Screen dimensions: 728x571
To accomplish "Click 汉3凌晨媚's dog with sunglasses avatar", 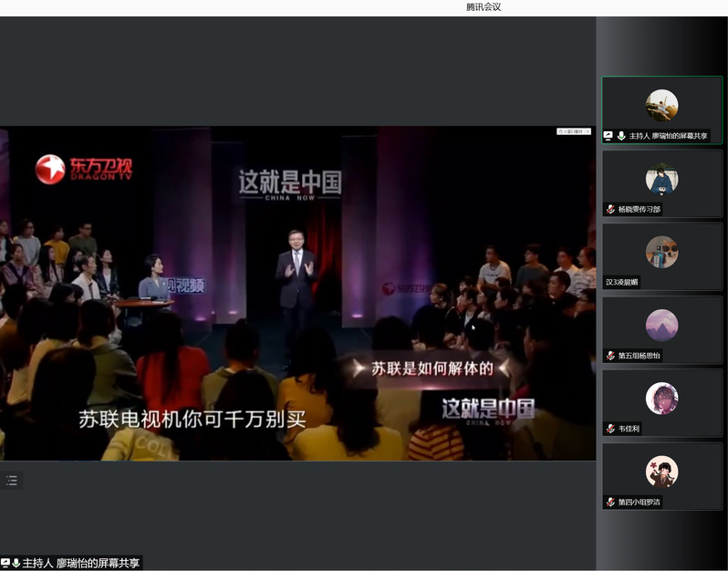I will point(661,252).
